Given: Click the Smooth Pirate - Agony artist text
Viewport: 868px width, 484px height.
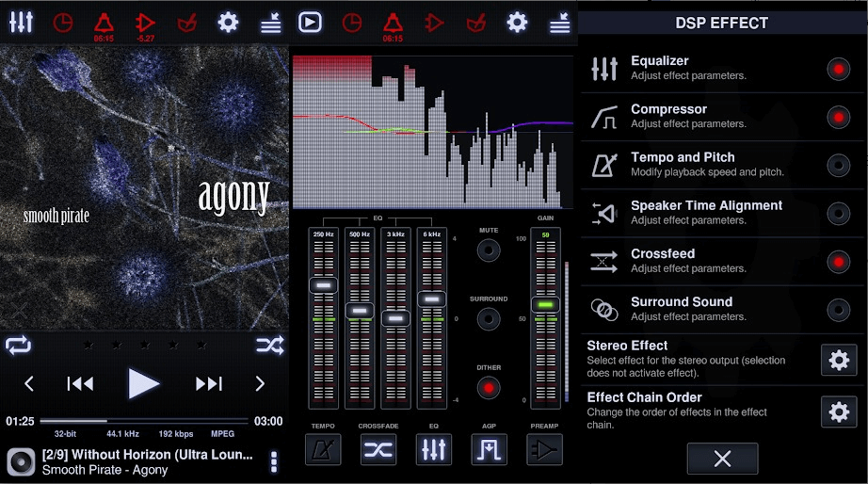Looking at the screenshot, I should coord(104,470).
